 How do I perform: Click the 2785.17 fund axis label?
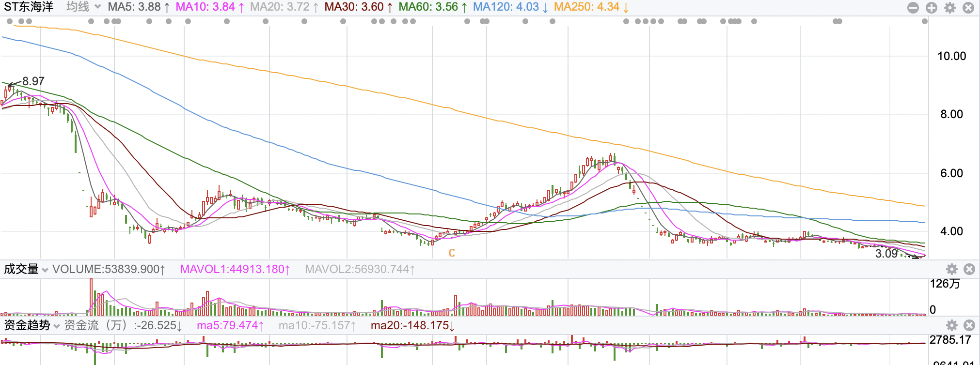tap(950, 340)
